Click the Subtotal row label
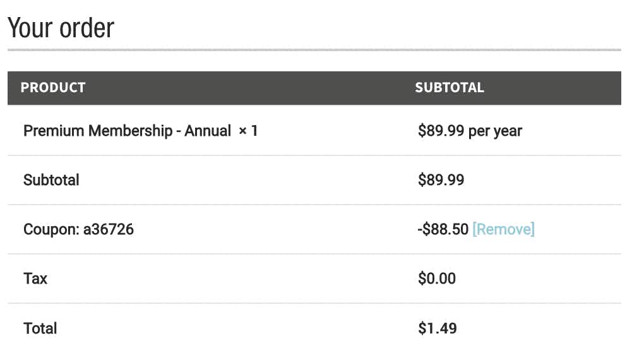Viewport: 644px width, 360px height. click(x=51, y=180)
